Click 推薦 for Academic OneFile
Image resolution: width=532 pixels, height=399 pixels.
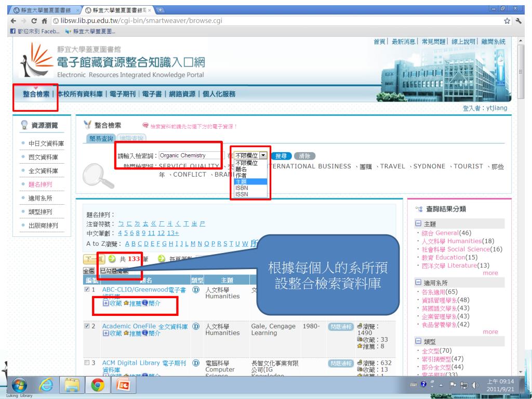pyautogui.click(x=132, y=334)
